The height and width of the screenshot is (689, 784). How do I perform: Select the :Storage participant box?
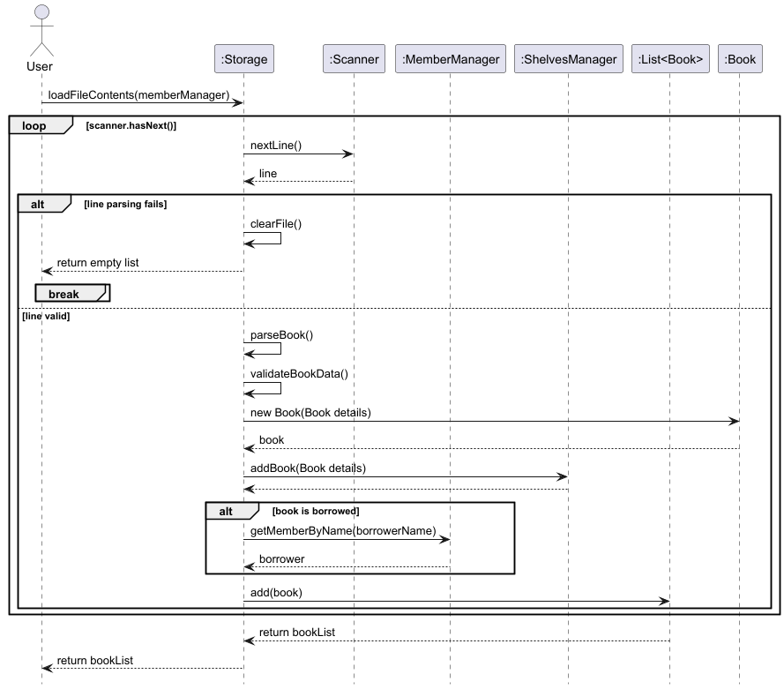[244, 59]
